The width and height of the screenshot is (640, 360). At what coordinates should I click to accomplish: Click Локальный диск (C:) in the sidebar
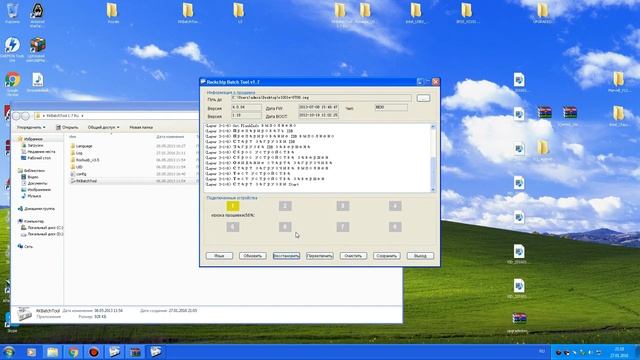coord(42,228)
